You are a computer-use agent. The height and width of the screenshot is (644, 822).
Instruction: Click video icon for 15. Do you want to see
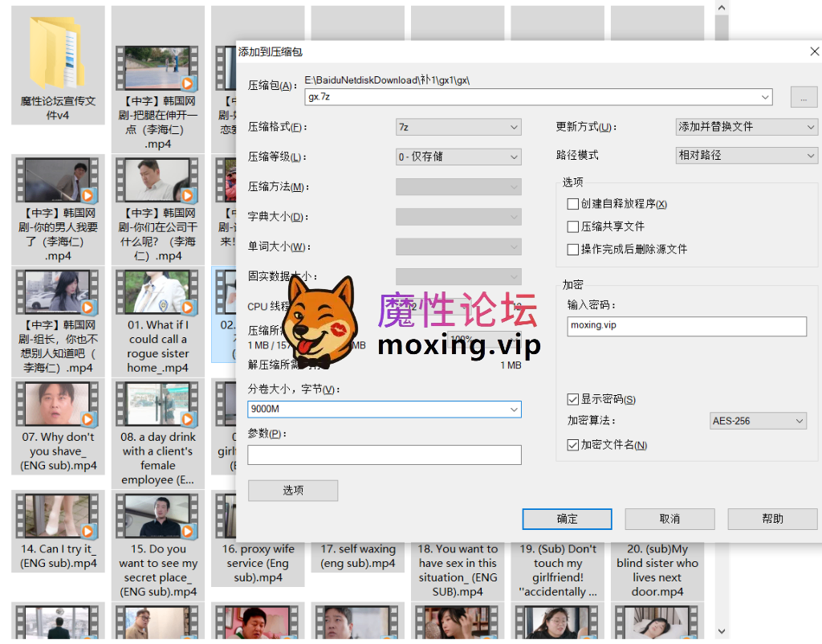[157, 516]
